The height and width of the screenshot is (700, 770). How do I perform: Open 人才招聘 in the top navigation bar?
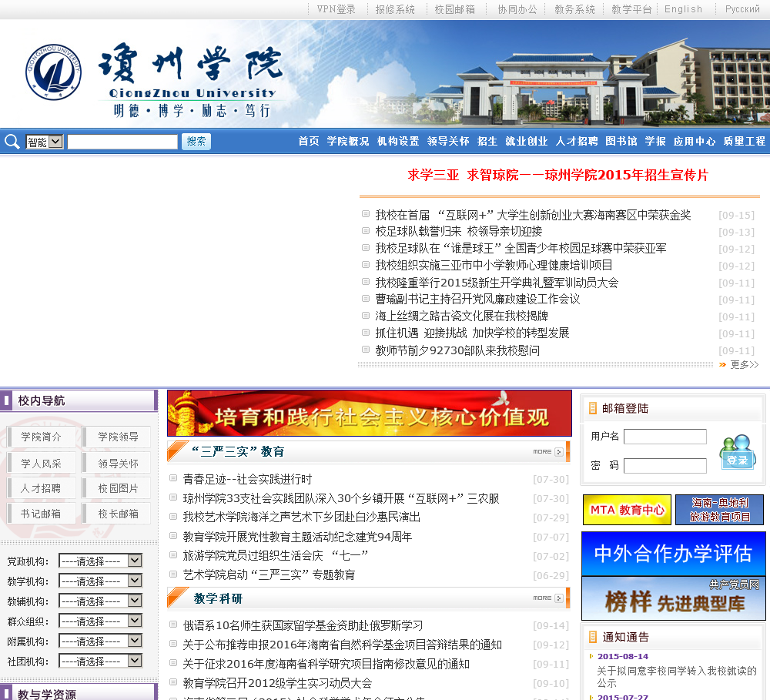coord(577,142)
